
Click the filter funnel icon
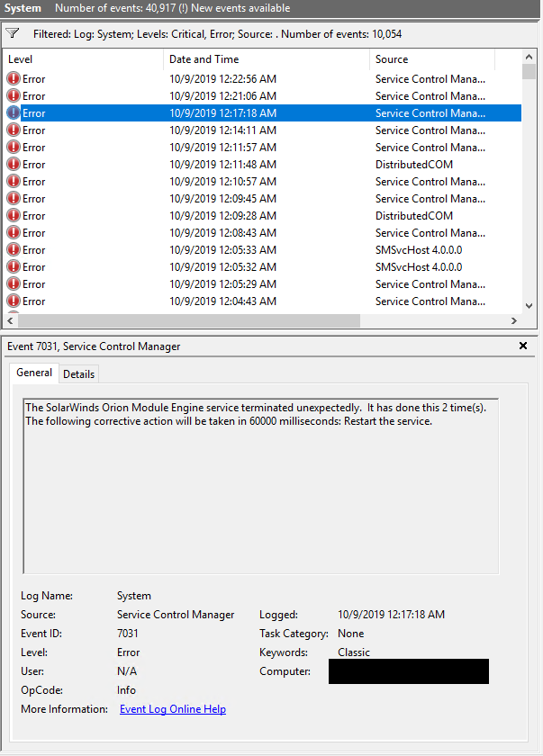[13, 33]
